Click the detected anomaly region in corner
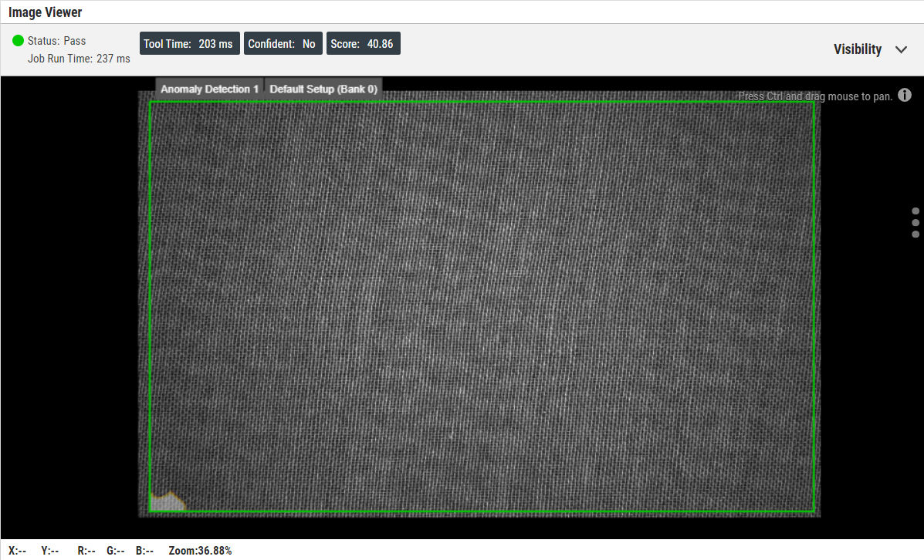924x560 pixels. click(166, 502)
